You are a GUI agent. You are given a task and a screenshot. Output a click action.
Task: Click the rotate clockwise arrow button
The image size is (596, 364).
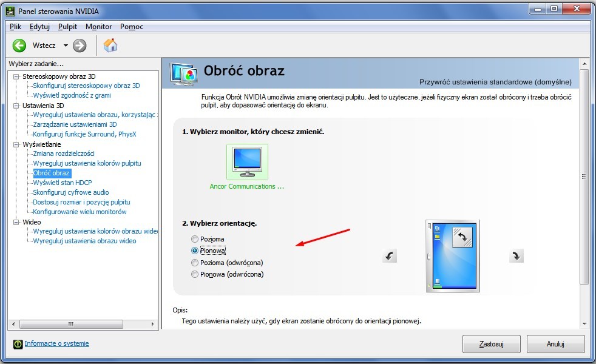pos(516,256)
